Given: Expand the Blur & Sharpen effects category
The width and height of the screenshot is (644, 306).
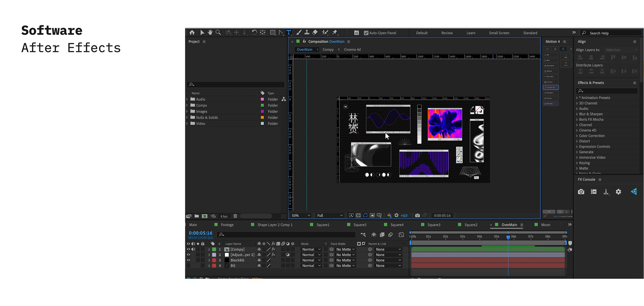Looking at the screenshot, I should 577,114.
